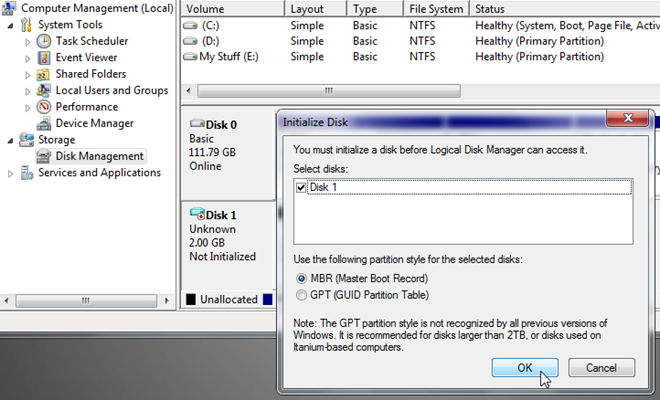The image size is (660, 400).
Task: Select GPT (GUID Partition Table) radio button
Action: pyautogui.click(x=301, y=295)
